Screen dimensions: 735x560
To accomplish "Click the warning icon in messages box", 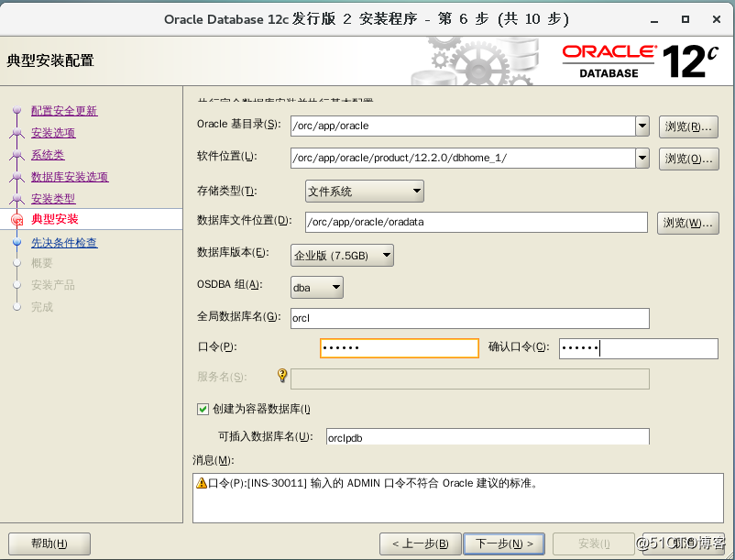I will coord(201,483).
